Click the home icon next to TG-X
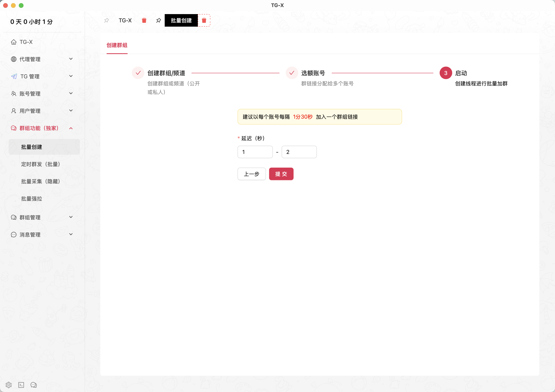Image resolution: width=555 pixels, height=392 pixels. [x=14, y=42]
